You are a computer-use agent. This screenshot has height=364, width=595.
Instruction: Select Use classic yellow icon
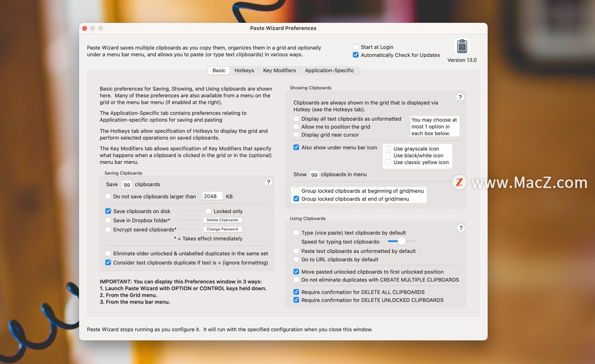[x=388, y=162]
